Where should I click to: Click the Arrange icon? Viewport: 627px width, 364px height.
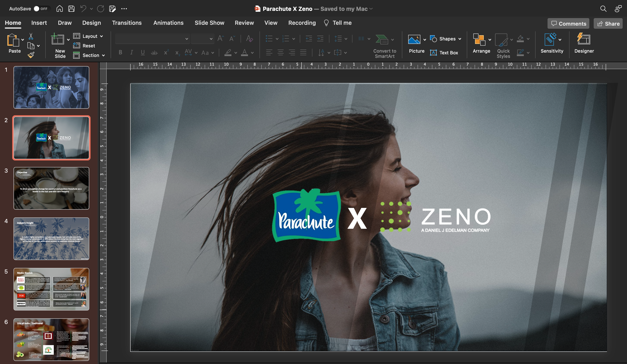coord(479,40)
